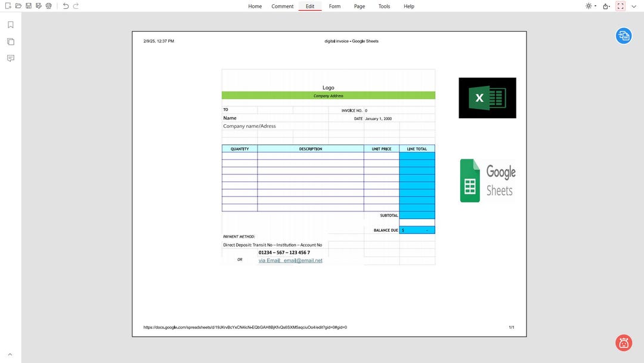Save the current document
Screen dimensions: 644x363
28,6
